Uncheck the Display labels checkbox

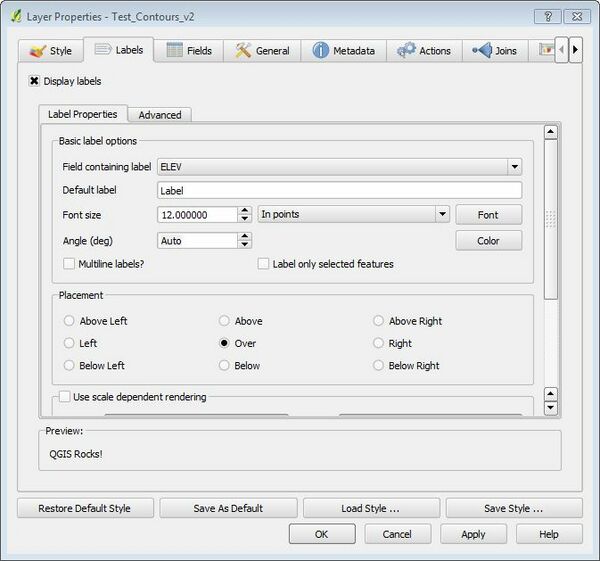(x=34, y=82)
